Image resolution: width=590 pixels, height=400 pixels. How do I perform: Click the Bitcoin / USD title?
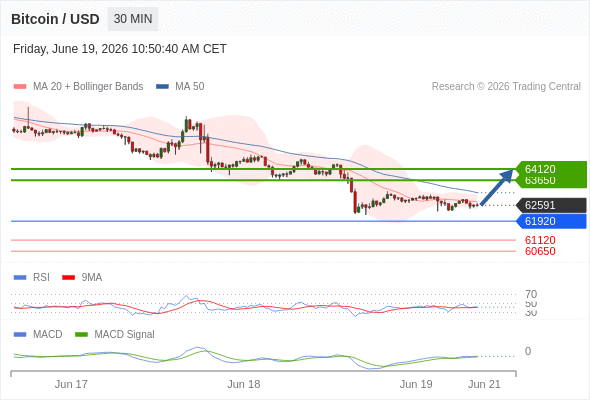(x=55, y=19)
